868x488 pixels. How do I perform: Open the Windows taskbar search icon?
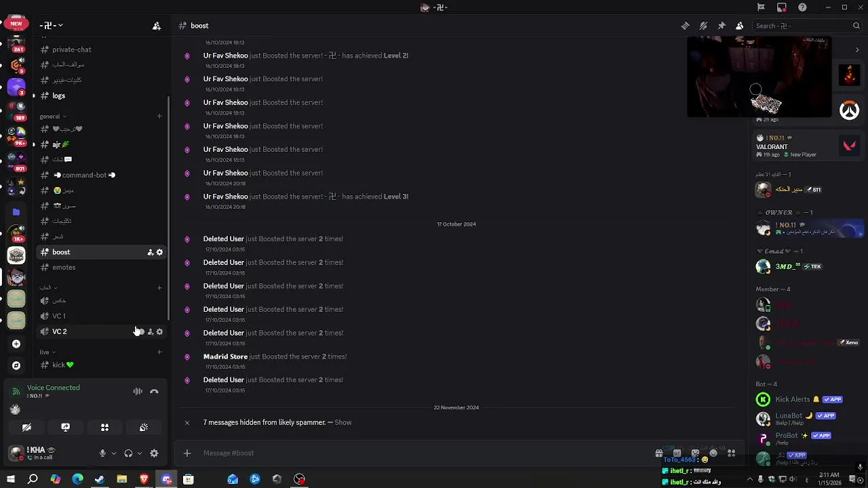pyautogui.click(x=33, y=479)
